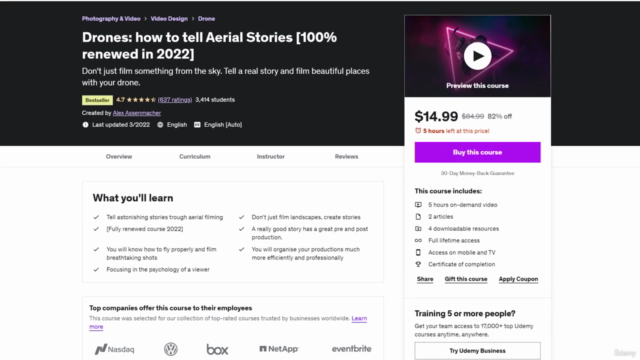Open the Overview tab
This screenshot has height=360, width=640.
[x=119, y=156]
